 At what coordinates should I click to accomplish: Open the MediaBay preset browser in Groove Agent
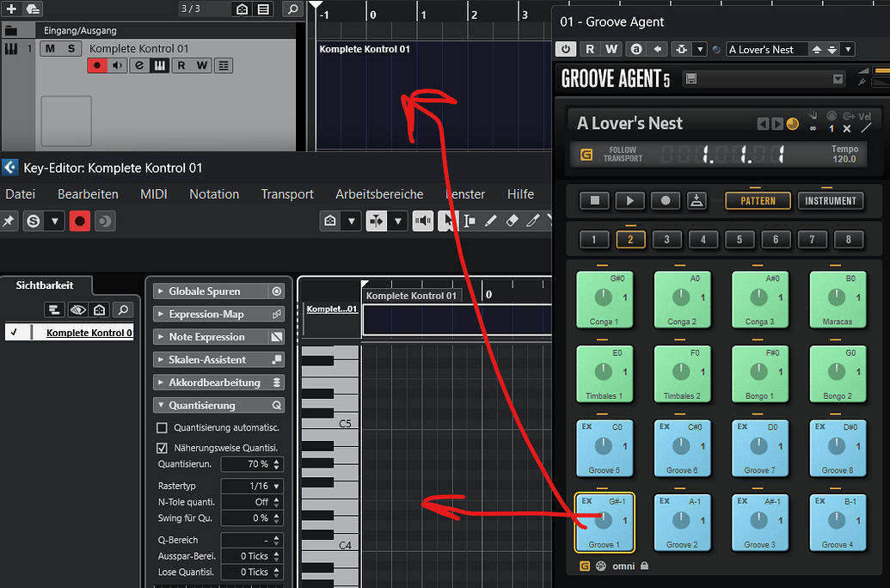pyautogui.click(x=838, y=79)
